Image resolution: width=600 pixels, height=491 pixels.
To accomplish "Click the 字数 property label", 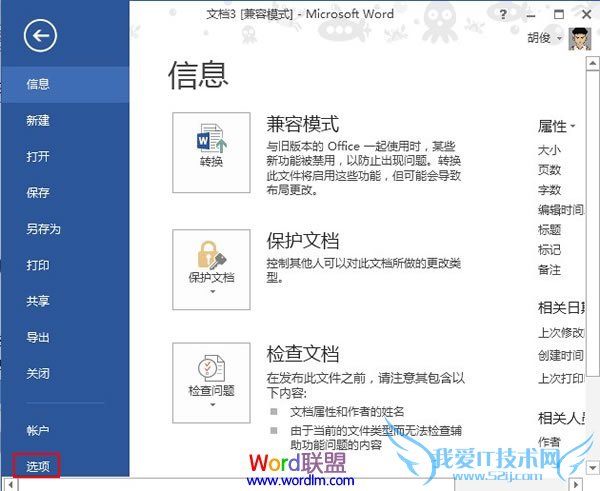I will (549, 190).
